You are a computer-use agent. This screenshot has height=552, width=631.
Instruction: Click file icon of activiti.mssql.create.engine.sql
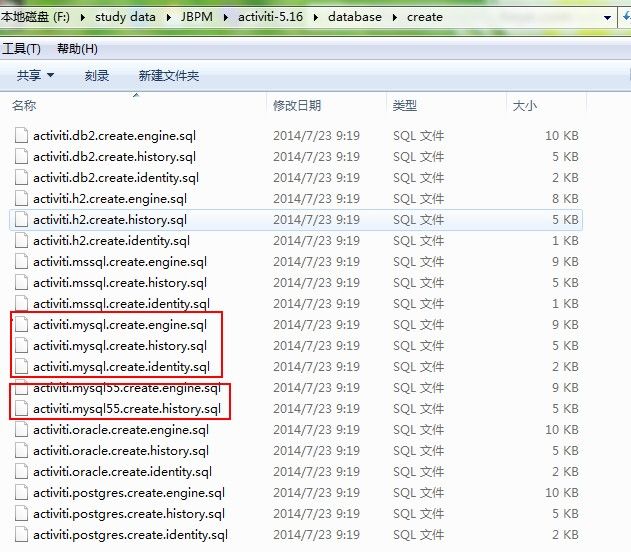pos(21,262)
